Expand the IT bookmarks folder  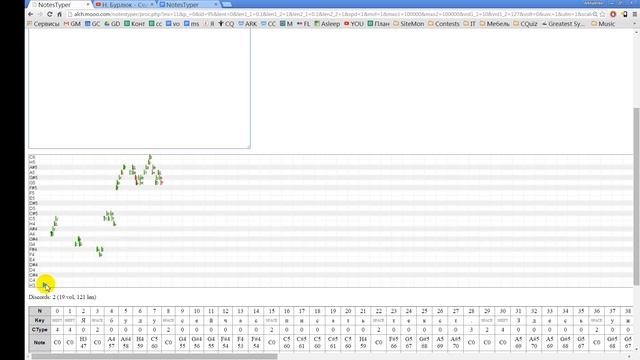[469, 24]
